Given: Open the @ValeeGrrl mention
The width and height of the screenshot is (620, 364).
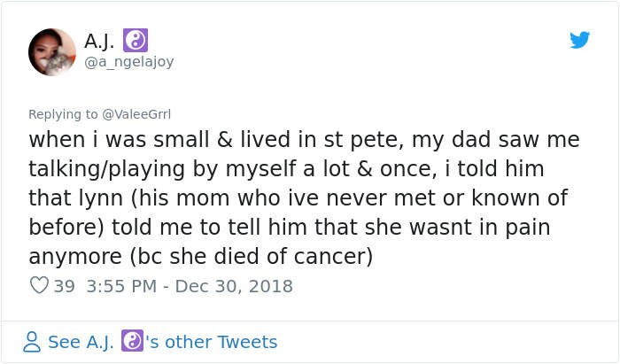Looking at the screenshot, I should 135,113.
